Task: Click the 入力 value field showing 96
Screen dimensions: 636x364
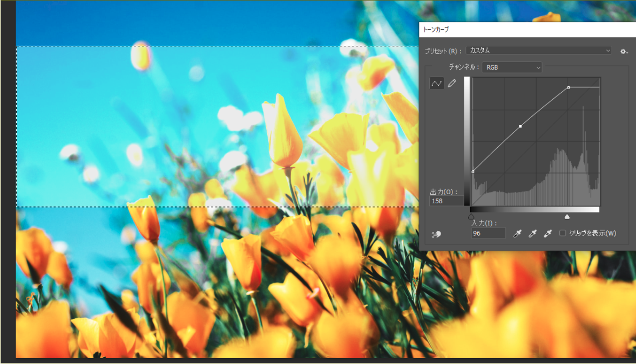Action: (489, 233)
